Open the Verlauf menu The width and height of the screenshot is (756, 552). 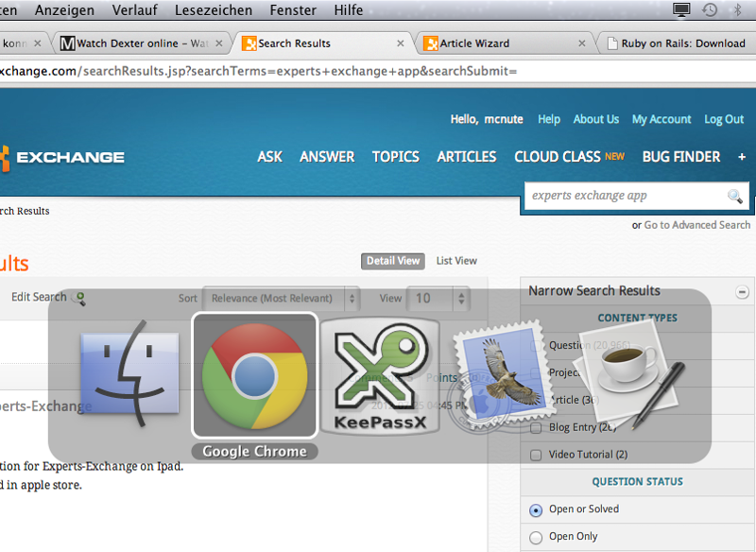coord(134,10)
